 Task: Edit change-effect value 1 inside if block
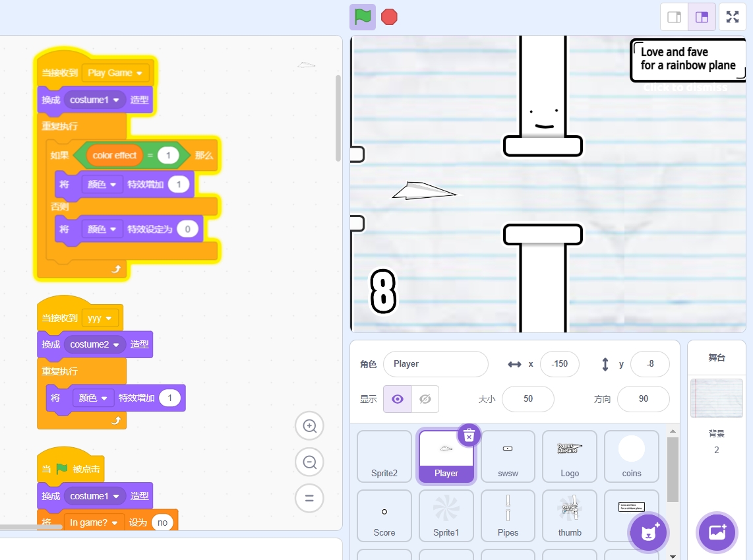tap(179, 185)
